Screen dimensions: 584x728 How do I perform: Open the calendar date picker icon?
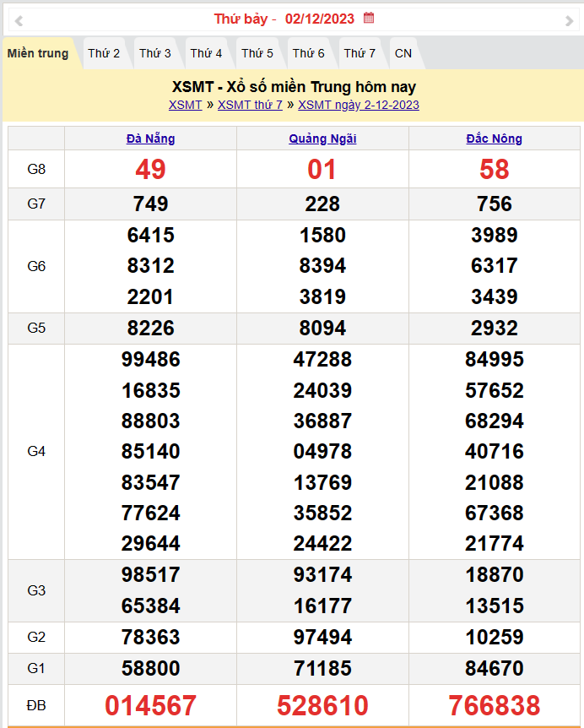point(369,18)
